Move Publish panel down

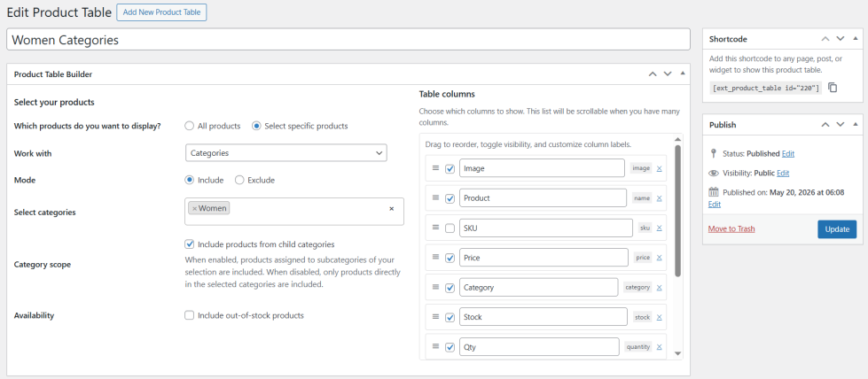pos(841,125)
